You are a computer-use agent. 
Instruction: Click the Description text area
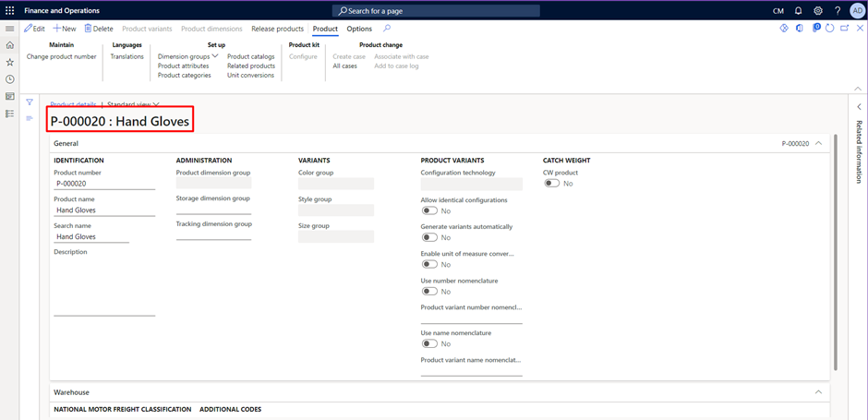104,286
